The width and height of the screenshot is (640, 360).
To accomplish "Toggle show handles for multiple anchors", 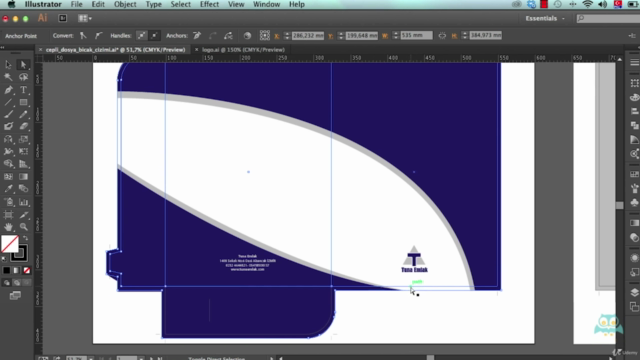I will coord(141,36).
